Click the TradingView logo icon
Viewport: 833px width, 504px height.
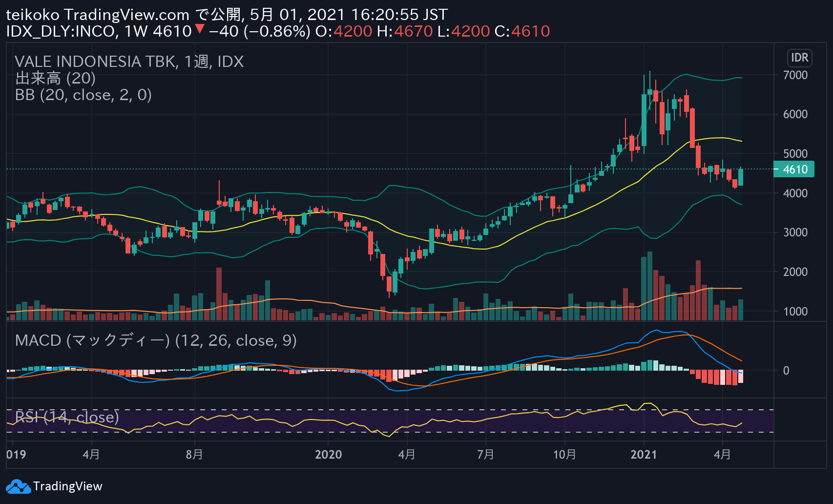(x=18, y=486)
